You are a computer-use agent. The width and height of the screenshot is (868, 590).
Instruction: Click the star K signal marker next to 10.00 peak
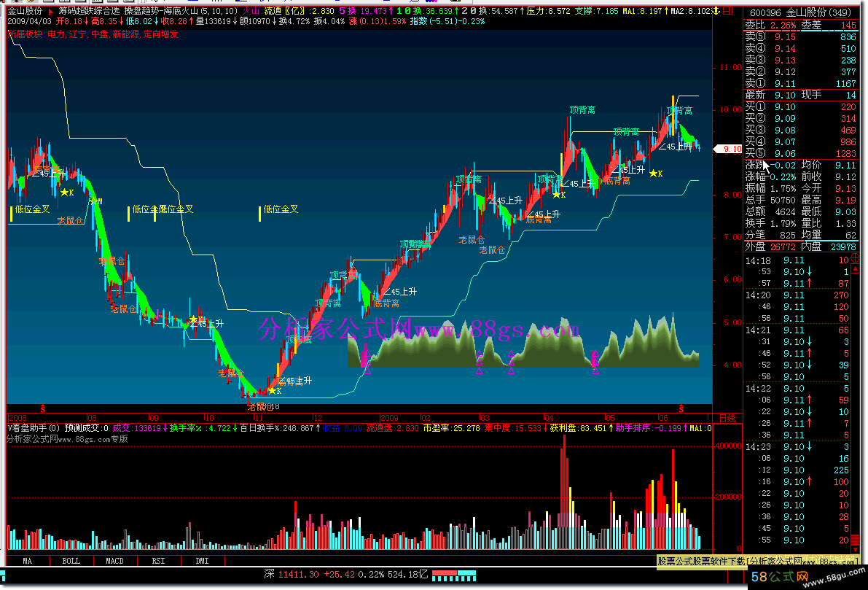pos(655,174)
